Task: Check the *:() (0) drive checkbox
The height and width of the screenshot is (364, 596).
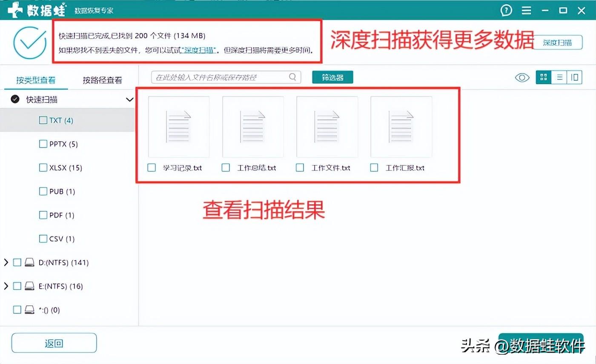Action: tap(17, 310)
